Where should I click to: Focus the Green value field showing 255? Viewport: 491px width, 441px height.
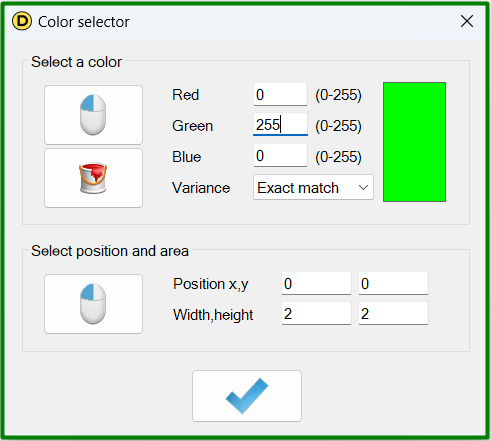(280, 125)
